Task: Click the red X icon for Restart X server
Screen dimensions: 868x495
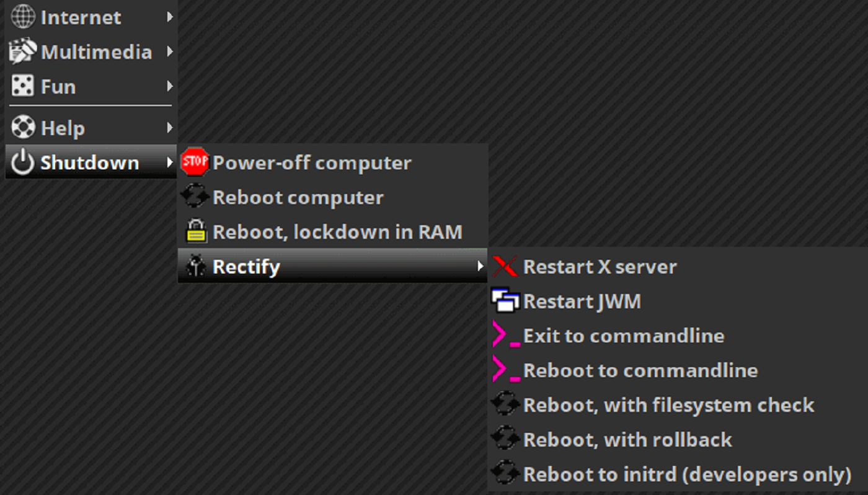Action: pos(505,266)
